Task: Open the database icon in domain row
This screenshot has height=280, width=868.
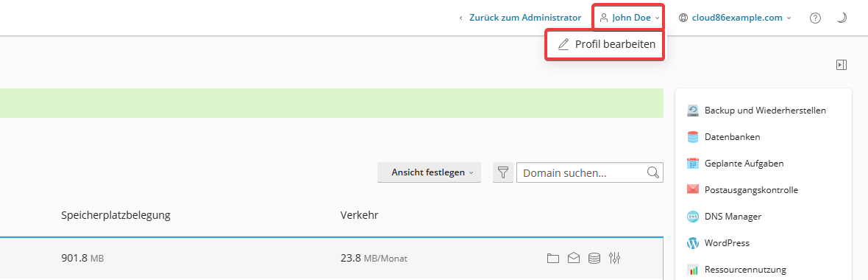Action: [x=594, y=258]
